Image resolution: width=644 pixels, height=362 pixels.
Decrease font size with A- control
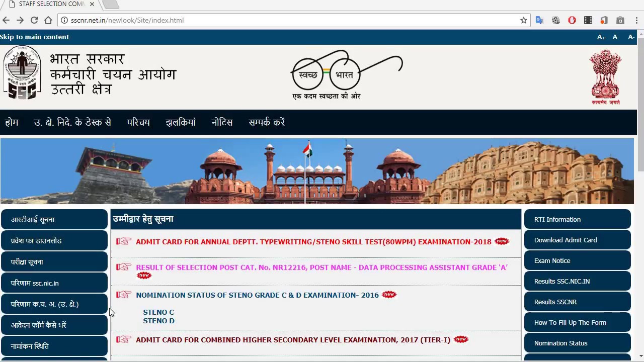tap(631, 37)
